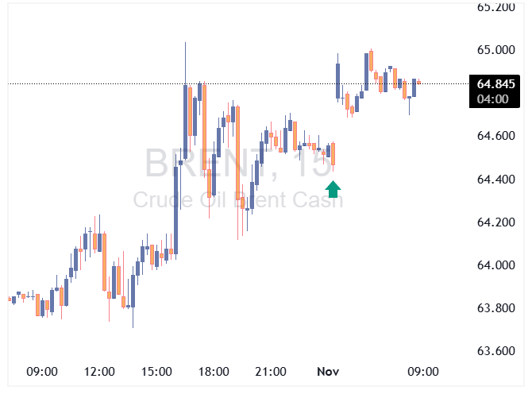This screenshot has width=532, height=398.
Task: Click the 09:00 label right of Nov
Action: (423, 372)
